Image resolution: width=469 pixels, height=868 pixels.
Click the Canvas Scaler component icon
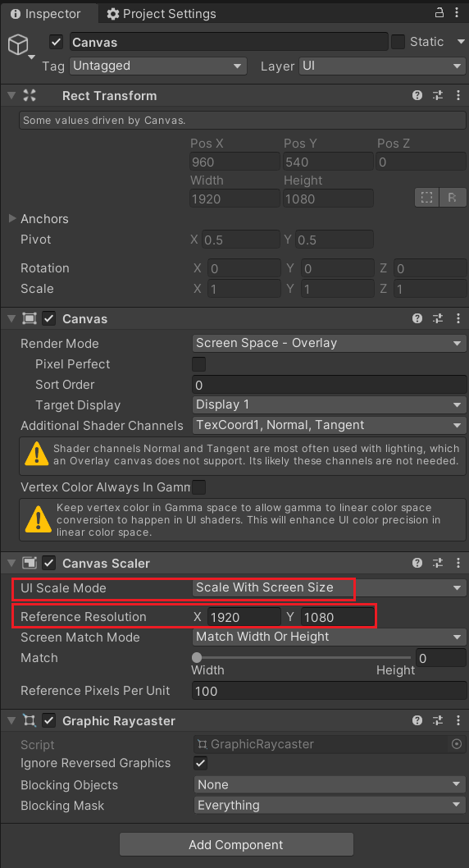coord(30,563)
